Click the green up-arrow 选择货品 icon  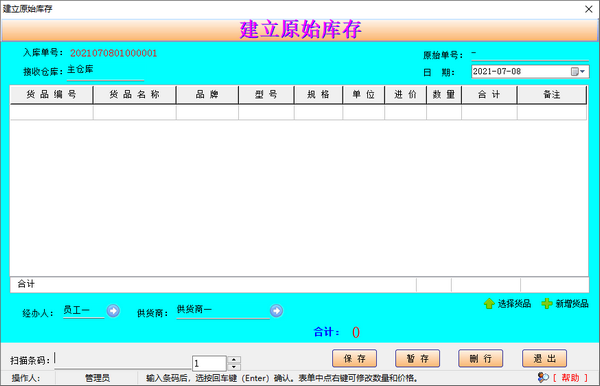click(x=489, y=304)
